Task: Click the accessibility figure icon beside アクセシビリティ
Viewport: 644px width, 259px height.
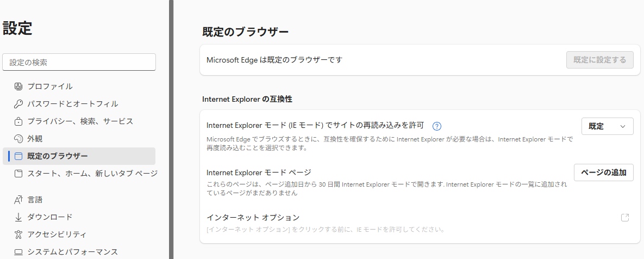Action: pos(18,235)
